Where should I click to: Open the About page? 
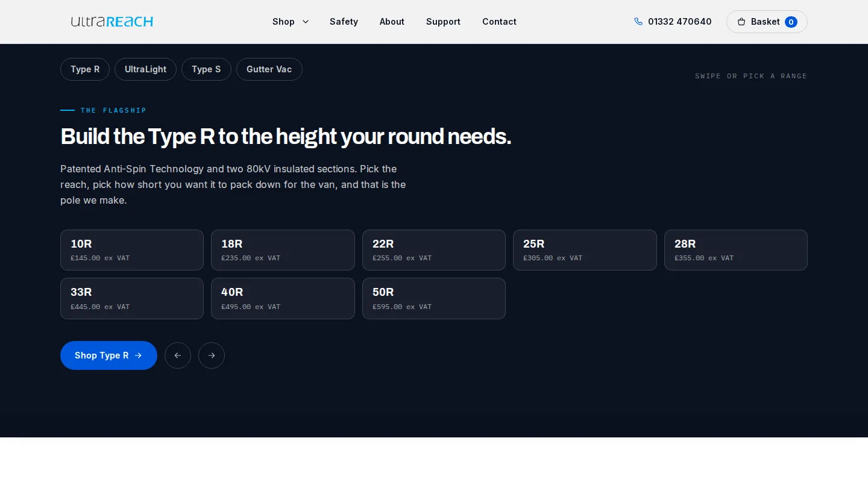click(392, 22)
